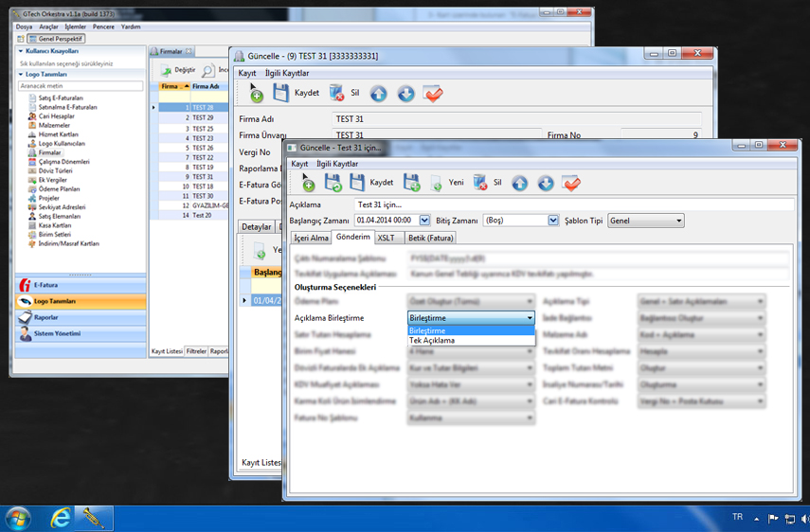Open Pencere menu in main window

pos(103,27)
